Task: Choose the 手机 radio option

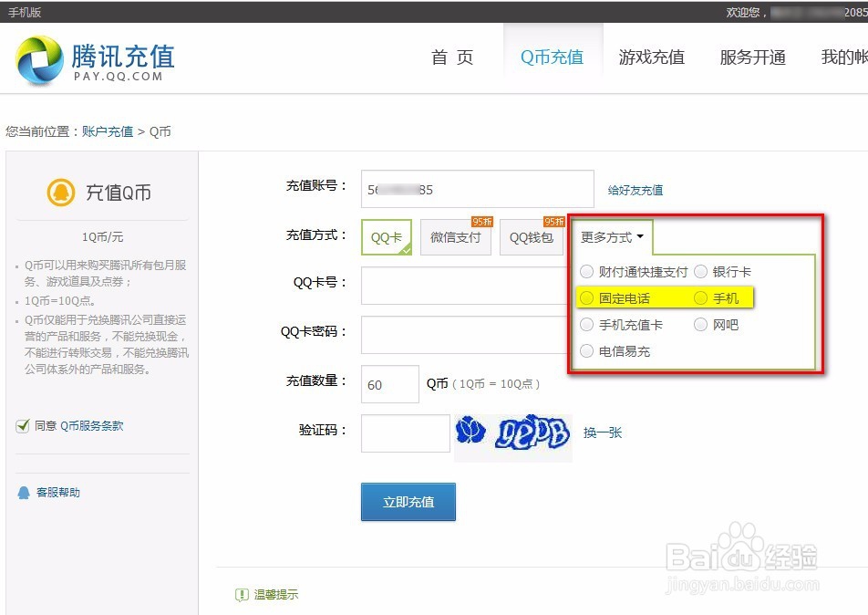Action: click(700, 298)
